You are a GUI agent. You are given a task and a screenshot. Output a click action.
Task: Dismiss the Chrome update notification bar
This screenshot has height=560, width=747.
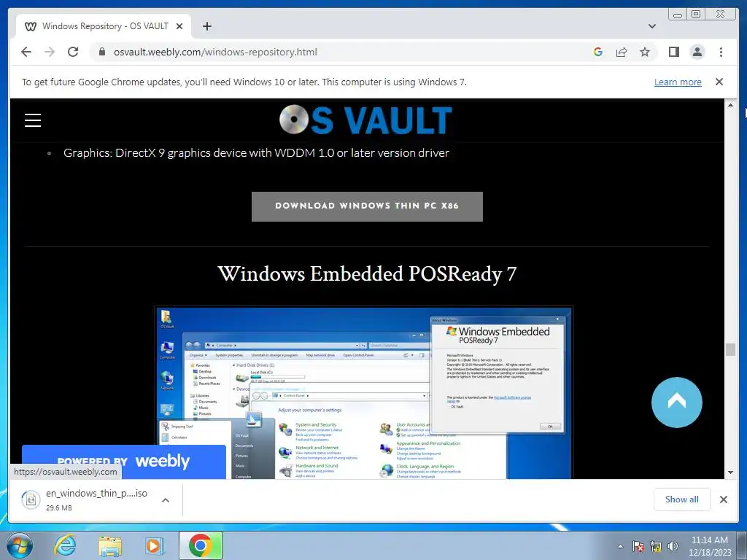click(x=719, y=82)
